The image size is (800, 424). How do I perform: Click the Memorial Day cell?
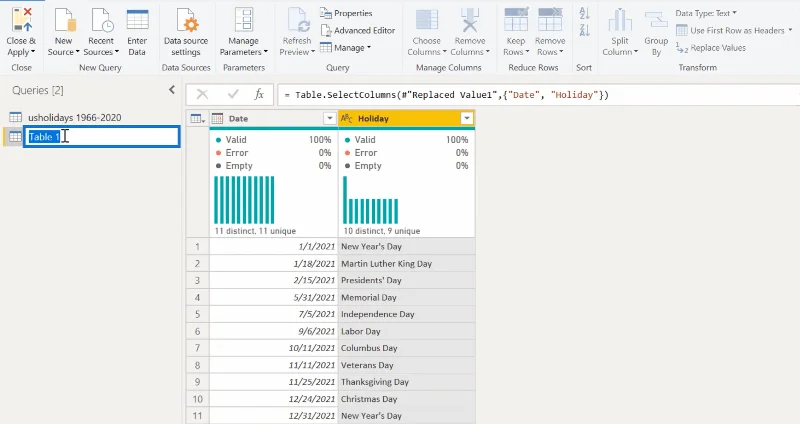[x=407, y=297]
